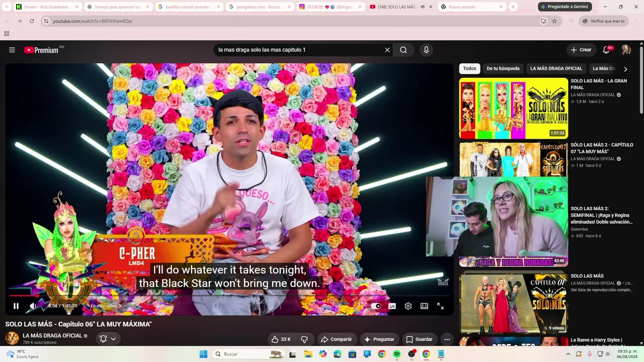View site information icon in address bar
644x362 pixels.
pos(46,21)
